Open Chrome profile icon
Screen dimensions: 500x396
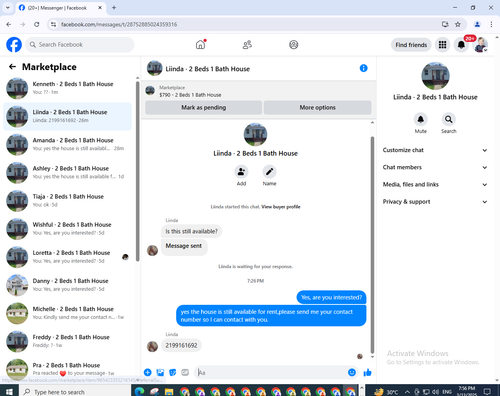[477, 24]
